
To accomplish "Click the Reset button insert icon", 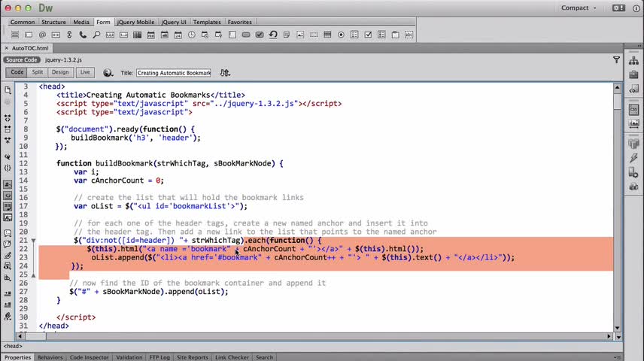I will (273, 35).
